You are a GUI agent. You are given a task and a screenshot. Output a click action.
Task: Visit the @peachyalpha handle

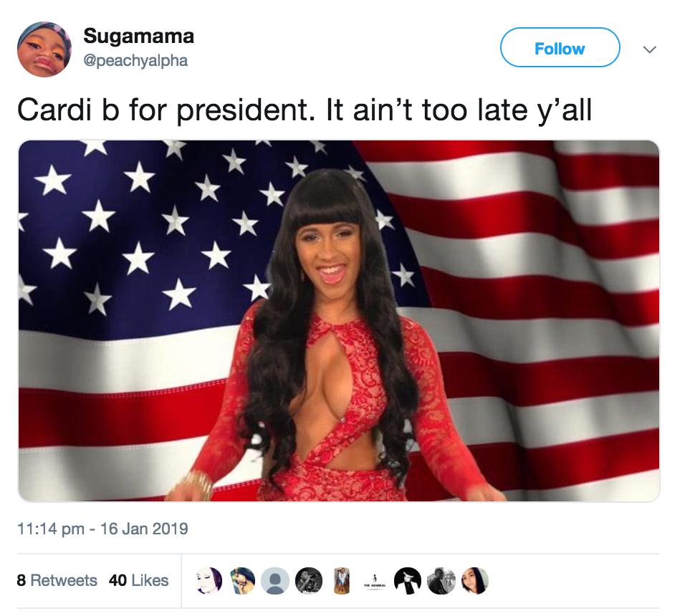click(135, 61)
